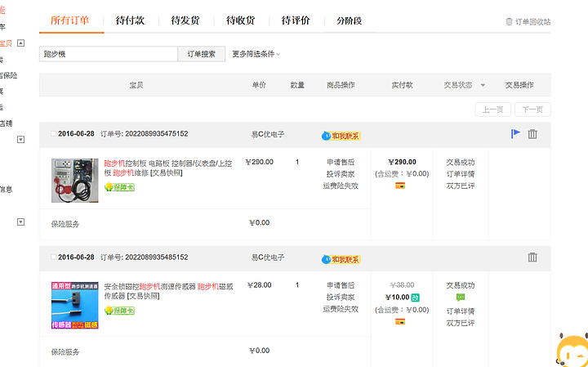Expand 更多筛选条件 filter options

pos(256,54)
